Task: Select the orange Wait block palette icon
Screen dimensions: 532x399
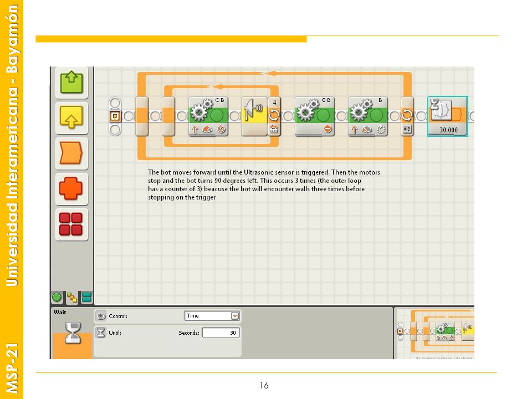Action: 71,153
